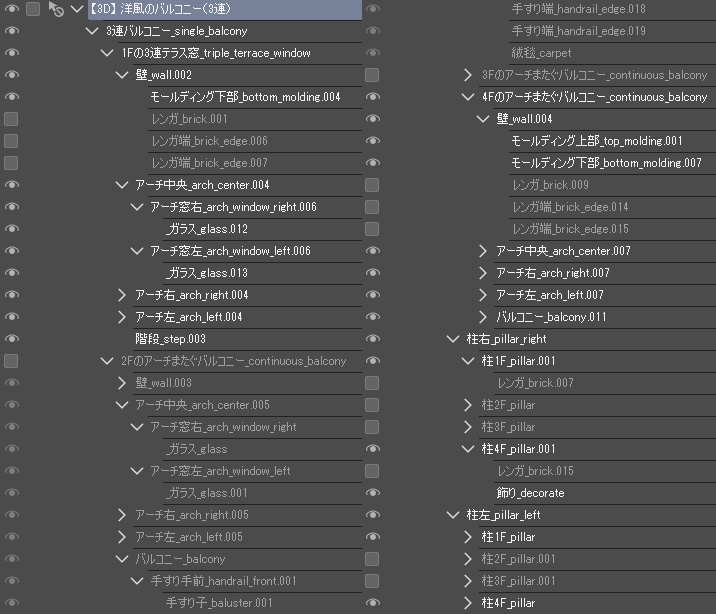
Task: Collapse 壁_wall.002 children
Action: point(122,74)
